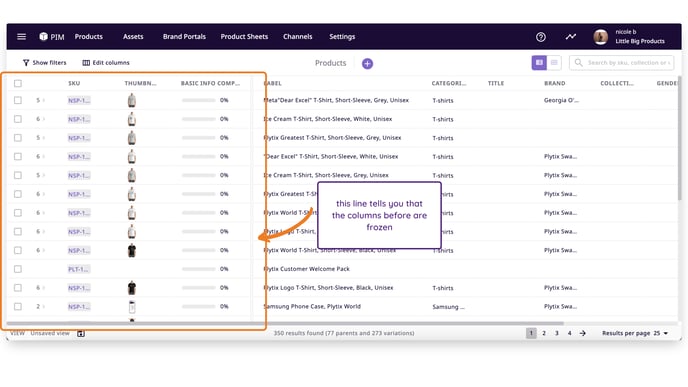Click the vertical scrollbar on the right edge
Viewport: 688px width, 387px height.
680,138
